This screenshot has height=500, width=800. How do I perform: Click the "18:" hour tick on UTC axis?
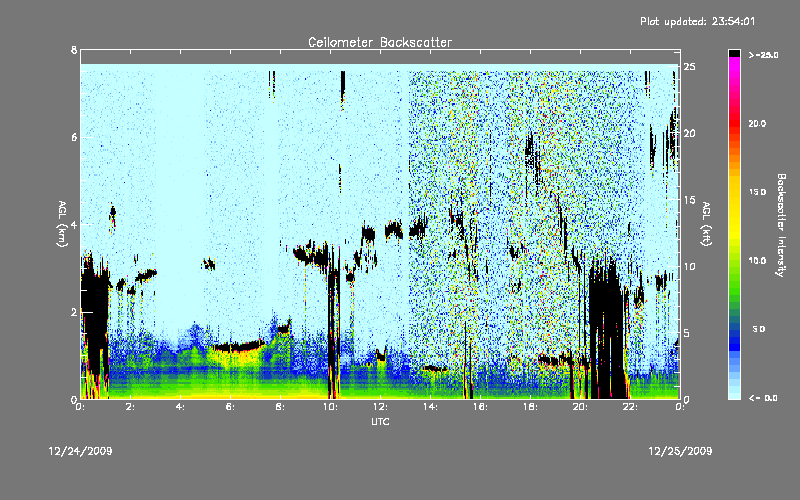click(530, 407)
